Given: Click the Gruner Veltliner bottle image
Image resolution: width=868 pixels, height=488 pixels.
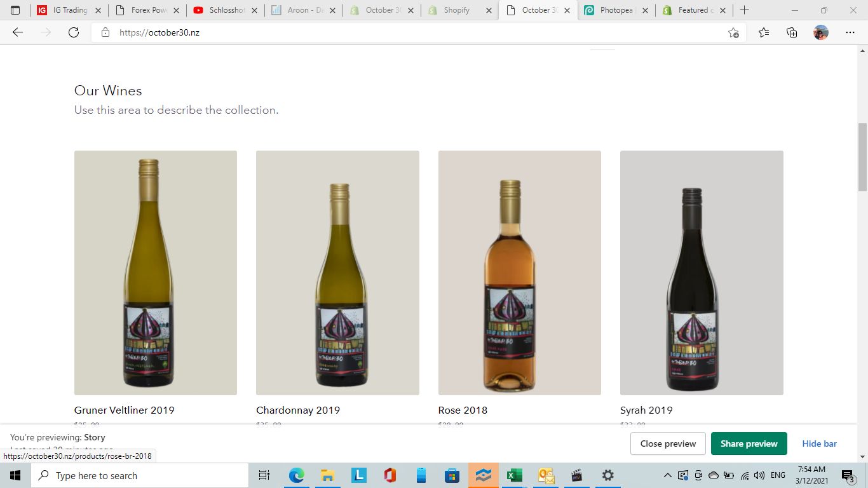Looking at the screenshot, I should [156, 273].
